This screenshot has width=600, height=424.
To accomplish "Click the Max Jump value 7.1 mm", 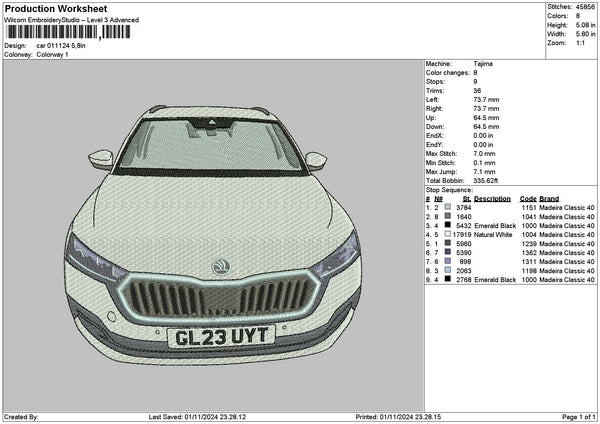I will pos(484,172).
